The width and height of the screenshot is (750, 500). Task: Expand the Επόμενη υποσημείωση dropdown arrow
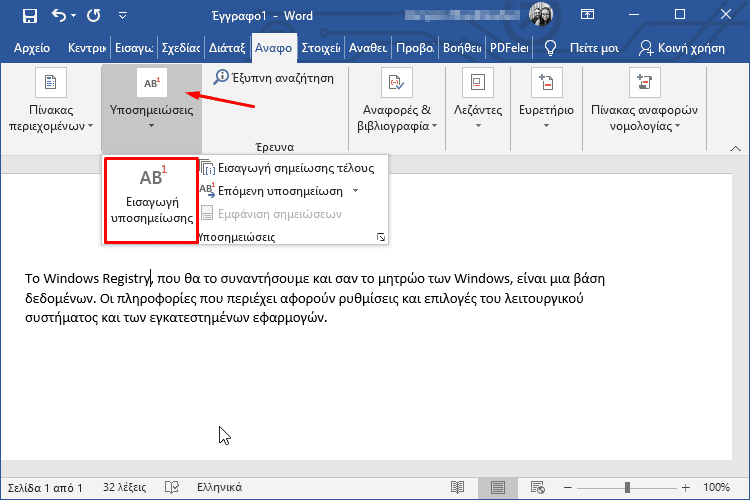click(x=355, y=191)
